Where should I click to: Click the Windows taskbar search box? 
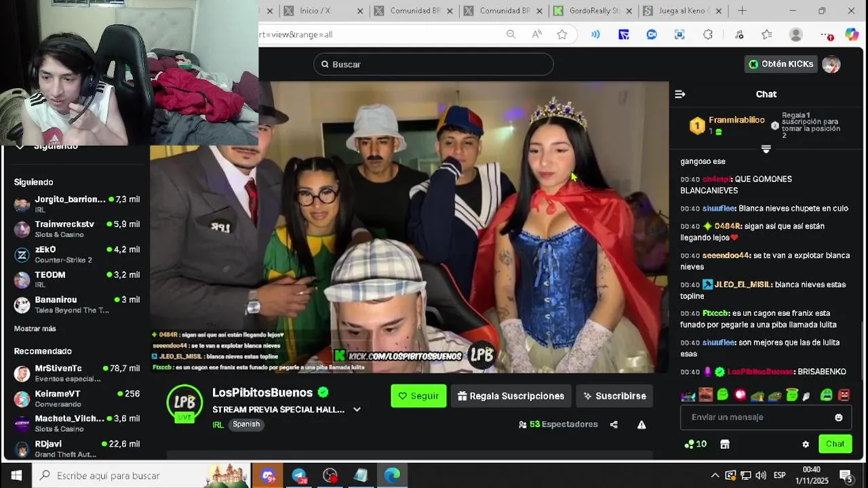click(140, 476)
